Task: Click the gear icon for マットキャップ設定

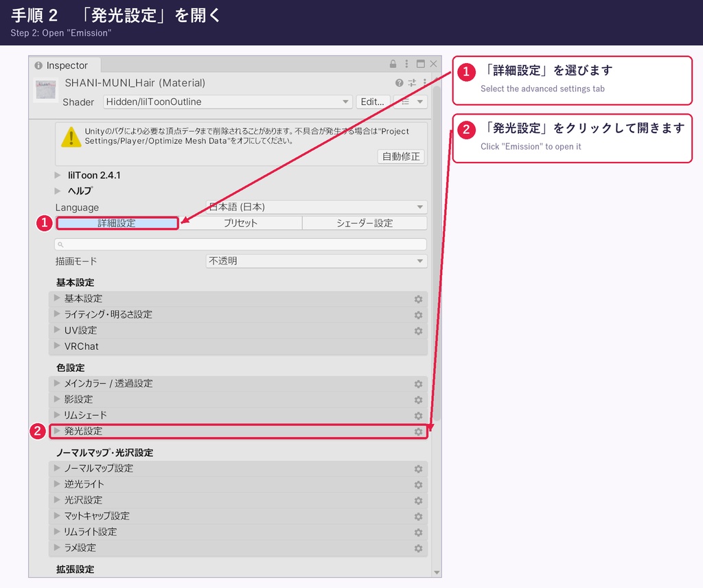Action: (418, 517)
